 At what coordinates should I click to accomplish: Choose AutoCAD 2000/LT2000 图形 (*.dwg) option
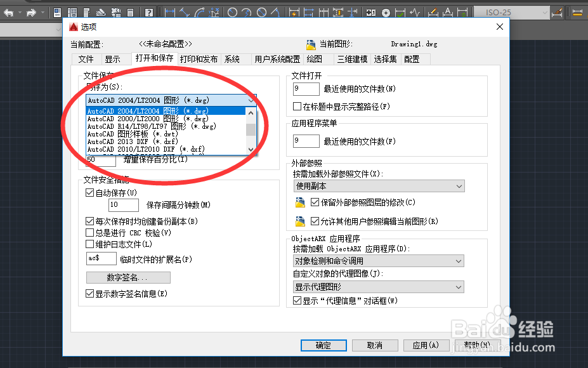166,119
